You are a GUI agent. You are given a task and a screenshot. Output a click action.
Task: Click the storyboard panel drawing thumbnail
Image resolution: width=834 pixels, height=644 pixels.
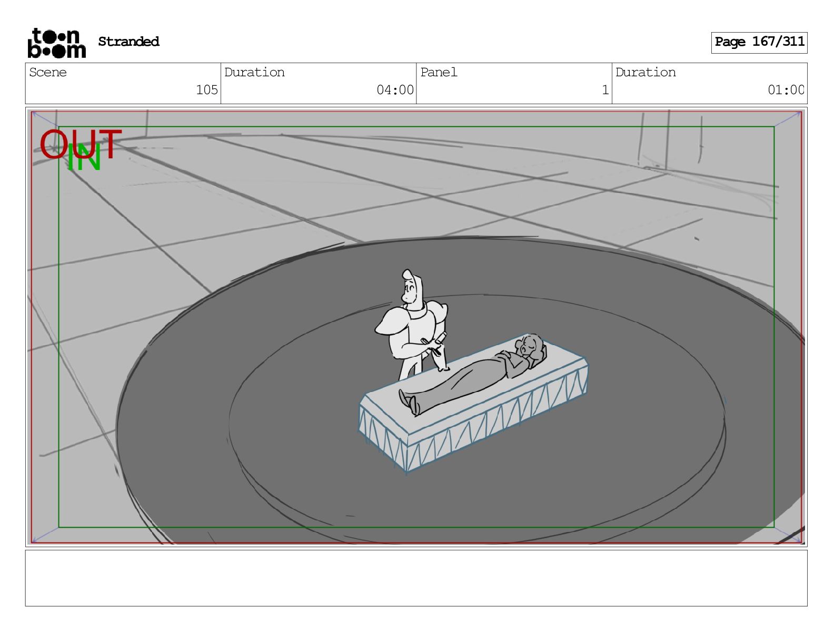click(x=416, y=327)
